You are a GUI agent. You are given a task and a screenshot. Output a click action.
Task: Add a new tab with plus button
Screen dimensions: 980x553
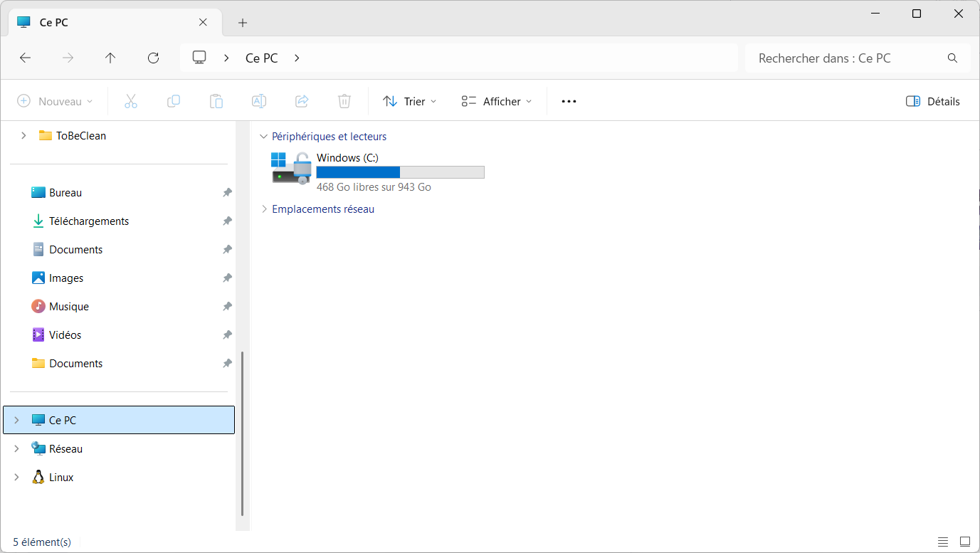click(x=243, y=23)
